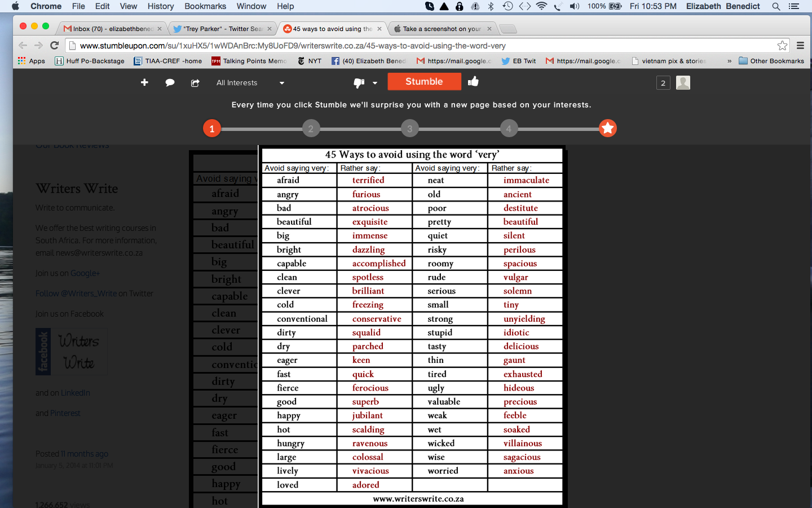Open EB Twit bookmark
812x508 pixels.
[x=519, y=61]
